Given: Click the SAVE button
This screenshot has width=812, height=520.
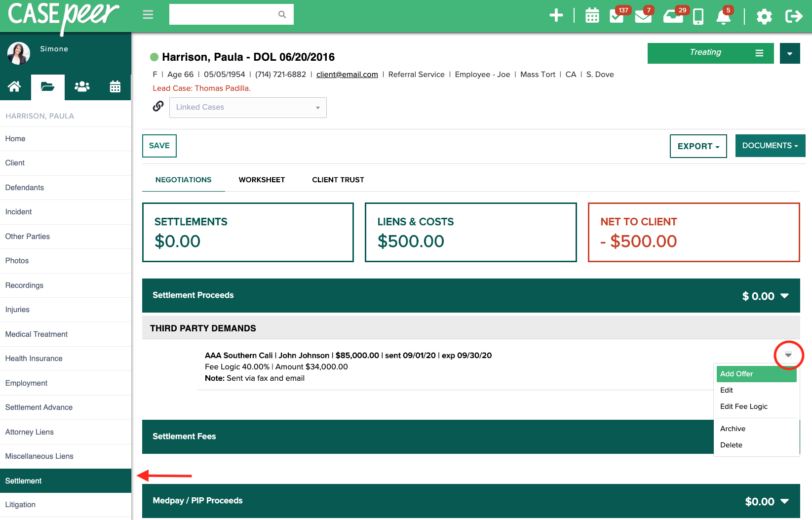Looking at the screenshot, I should [x=159, y=146].
